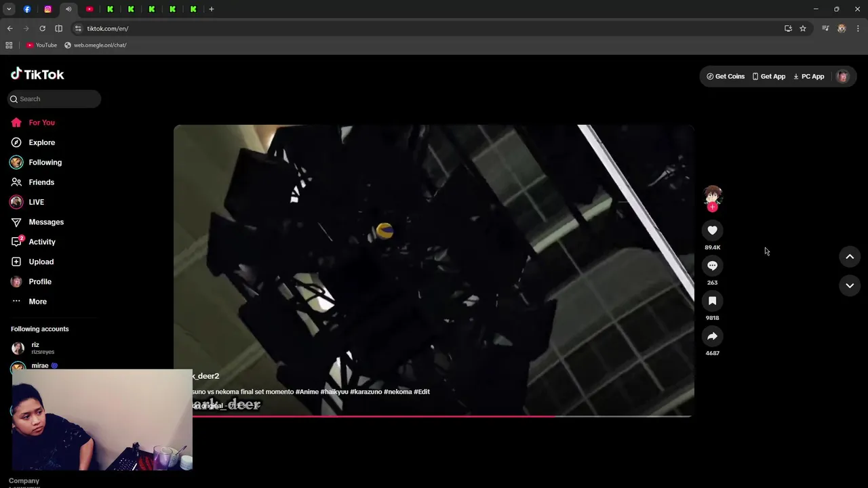868x488 pixels.
Task: Save the video with the bookmark icon
Action: [x=712, y=301]
